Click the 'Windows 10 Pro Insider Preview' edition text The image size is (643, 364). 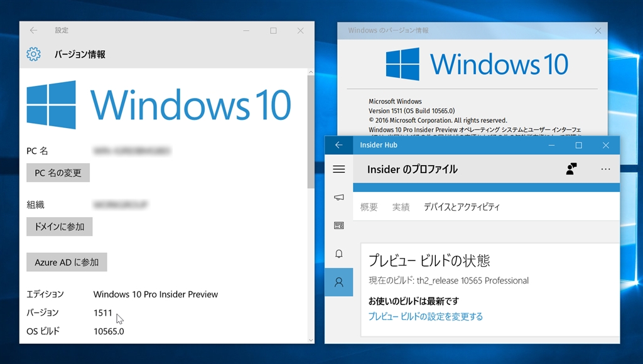coord(156,294)
